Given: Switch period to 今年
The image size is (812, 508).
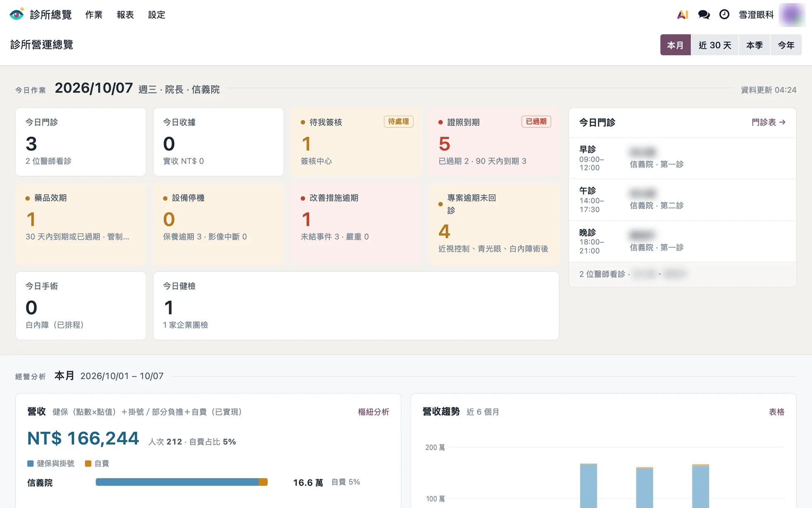Looking at the screenshot, I should click(786, 45).
